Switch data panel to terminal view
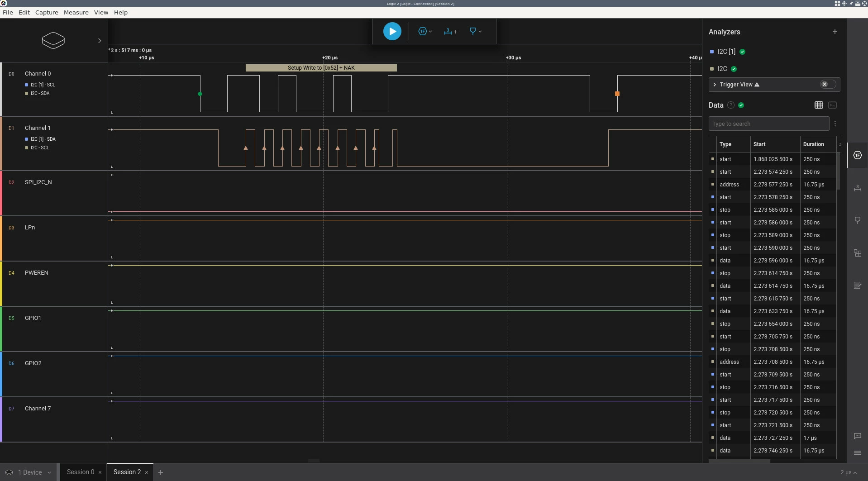The image size is (868, 481). 832,105
